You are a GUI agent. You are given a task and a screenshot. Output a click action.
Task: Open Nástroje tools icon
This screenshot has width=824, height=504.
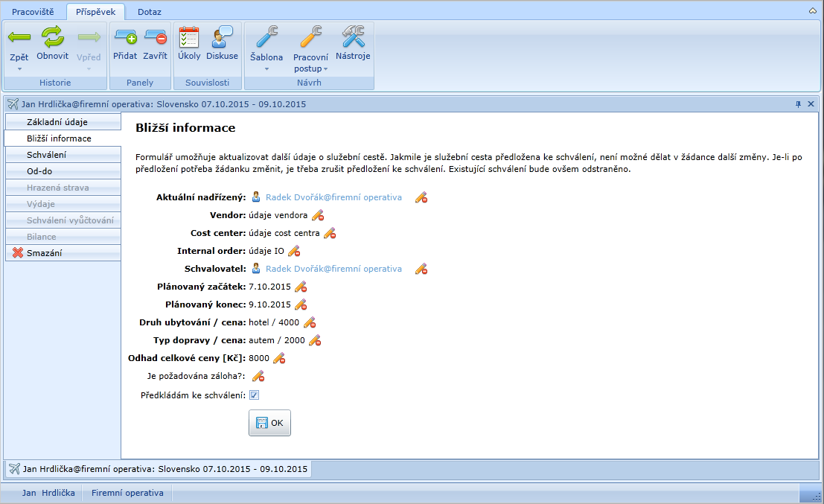coord(352,37)
